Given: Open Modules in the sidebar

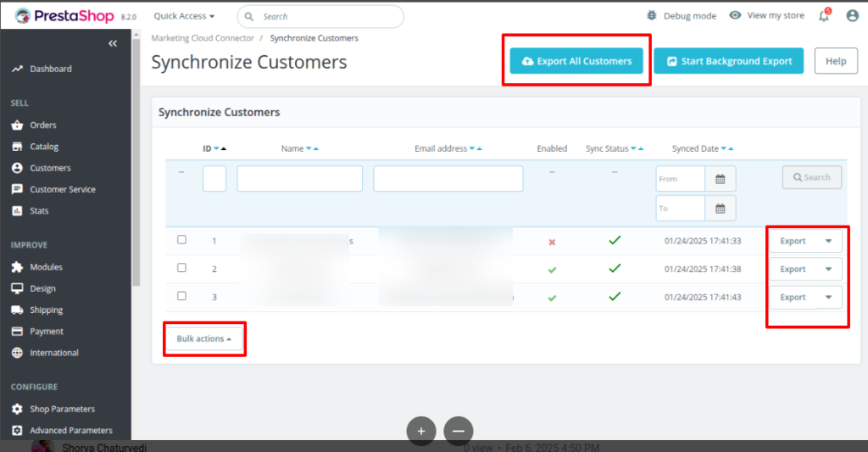Looking at the screenshot, I should (x=46, y=267).
